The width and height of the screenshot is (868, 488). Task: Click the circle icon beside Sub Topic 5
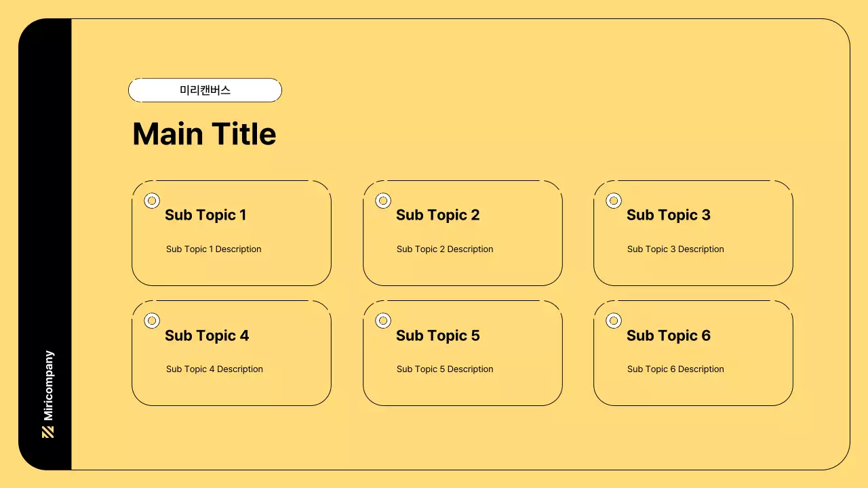click(x=383, y=321)
